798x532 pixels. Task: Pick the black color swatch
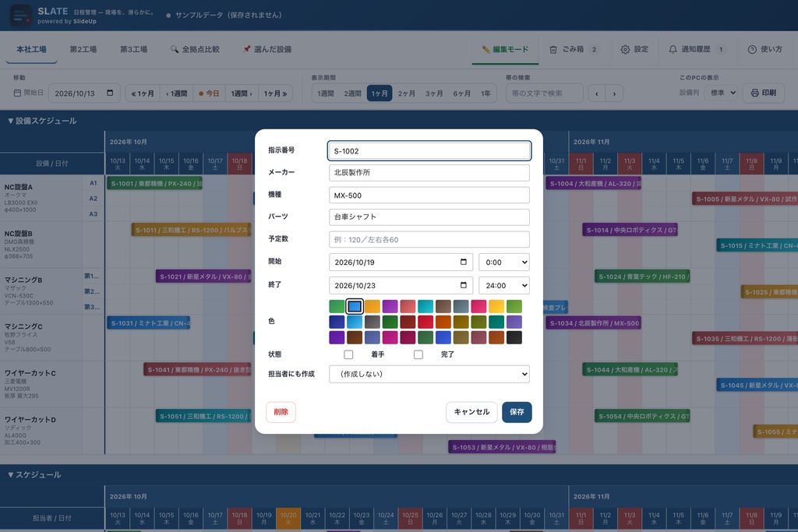tap(514, 337)
